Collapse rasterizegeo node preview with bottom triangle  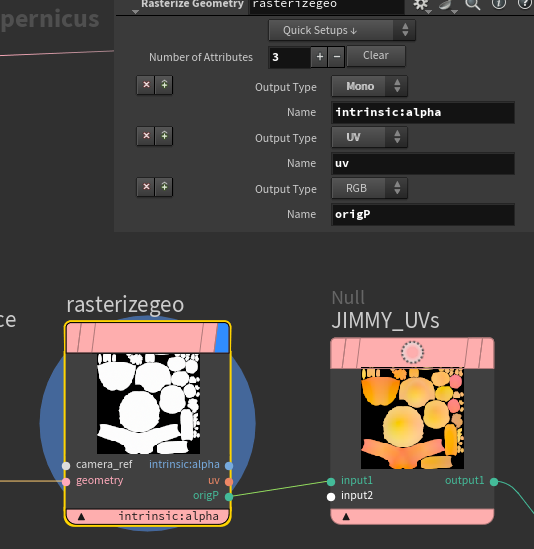click(81, 516)
